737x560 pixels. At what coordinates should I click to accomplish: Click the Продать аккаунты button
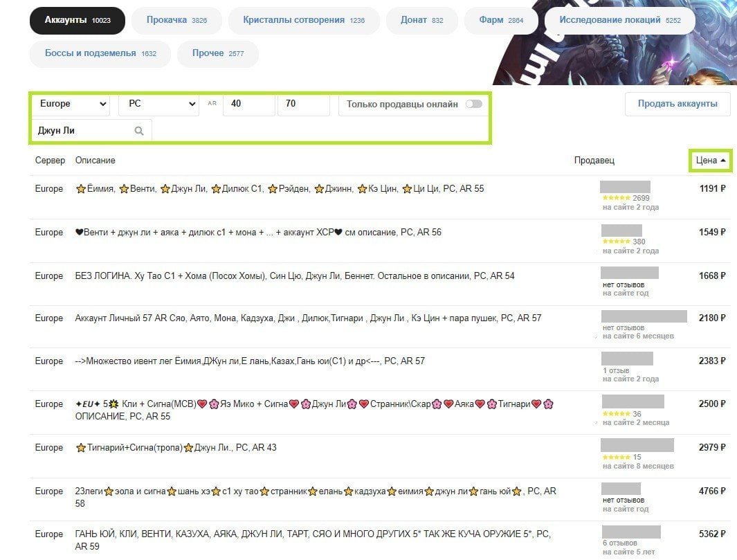tap(677, 104)
